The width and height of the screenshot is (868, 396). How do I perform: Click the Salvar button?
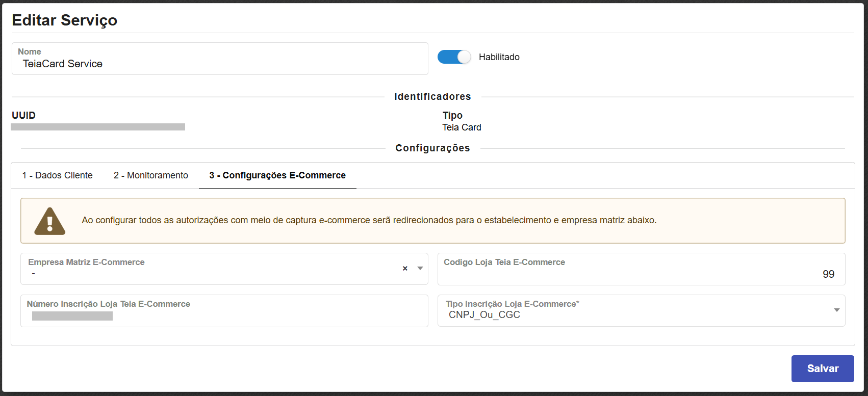click(823, 368)
